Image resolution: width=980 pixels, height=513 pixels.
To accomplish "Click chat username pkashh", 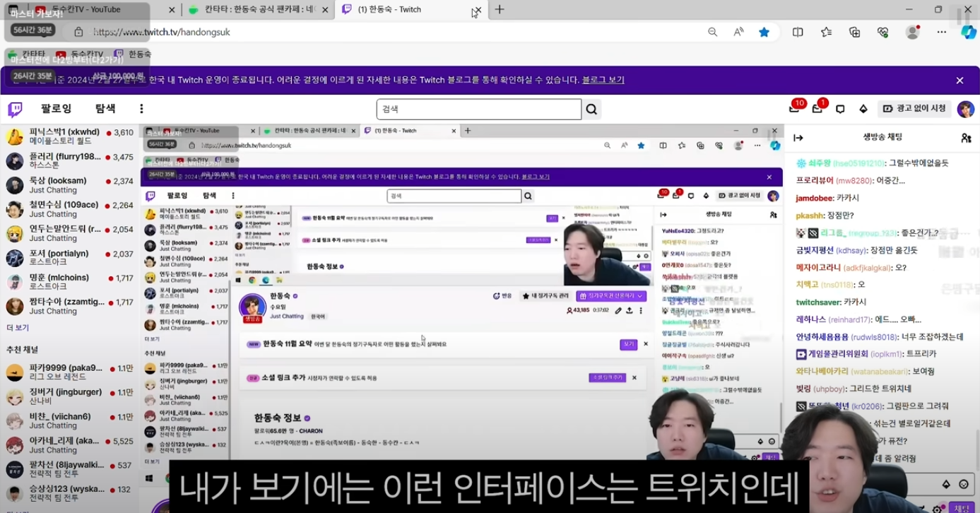I will 809,215.
